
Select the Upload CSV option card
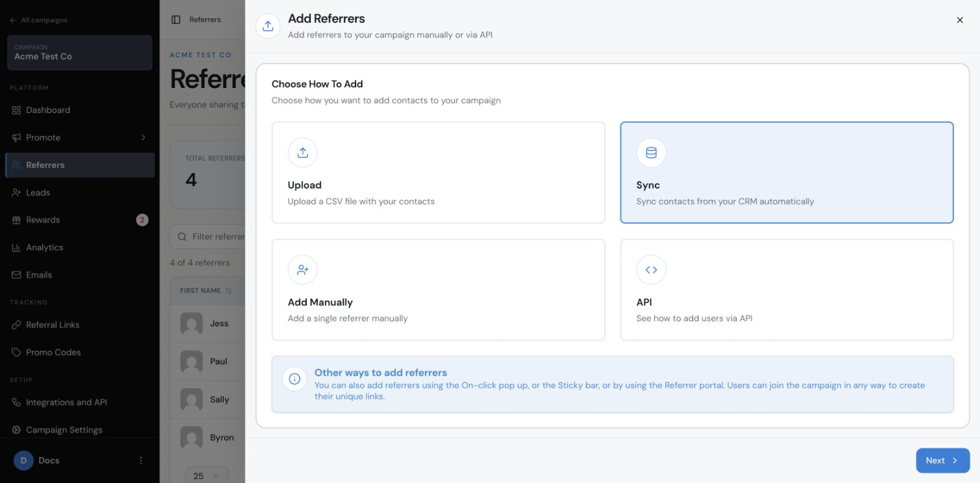(x=438, y=172)
